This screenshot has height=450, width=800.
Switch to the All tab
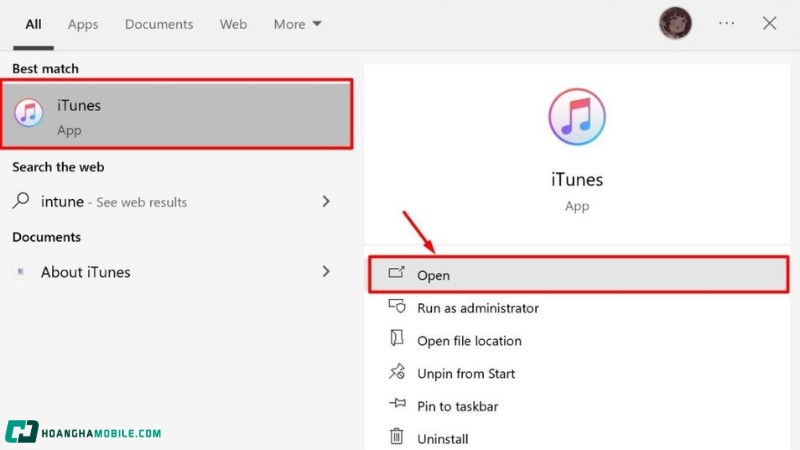point(33,24)
